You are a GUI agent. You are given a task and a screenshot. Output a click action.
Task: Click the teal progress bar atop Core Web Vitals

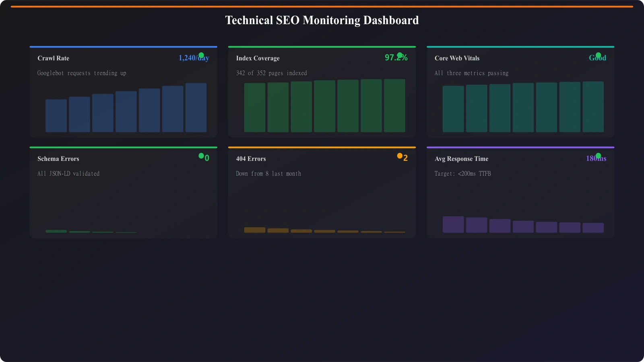(x=520, y=46)
